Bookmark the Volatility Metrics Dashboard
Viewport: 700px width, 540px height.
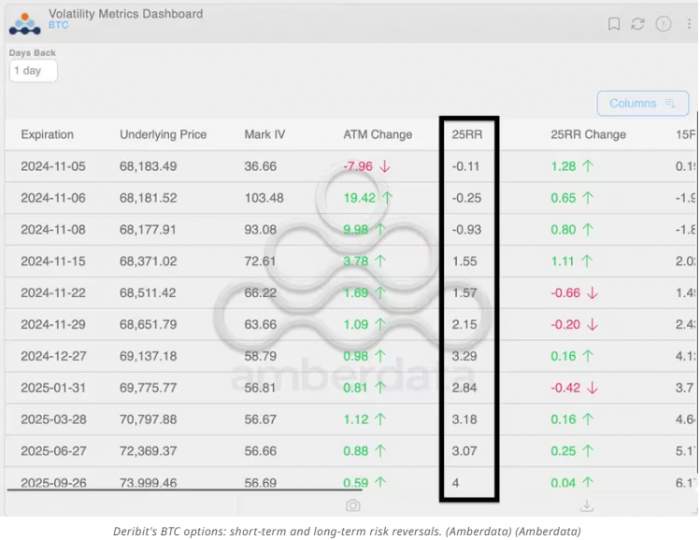(614, 23)
